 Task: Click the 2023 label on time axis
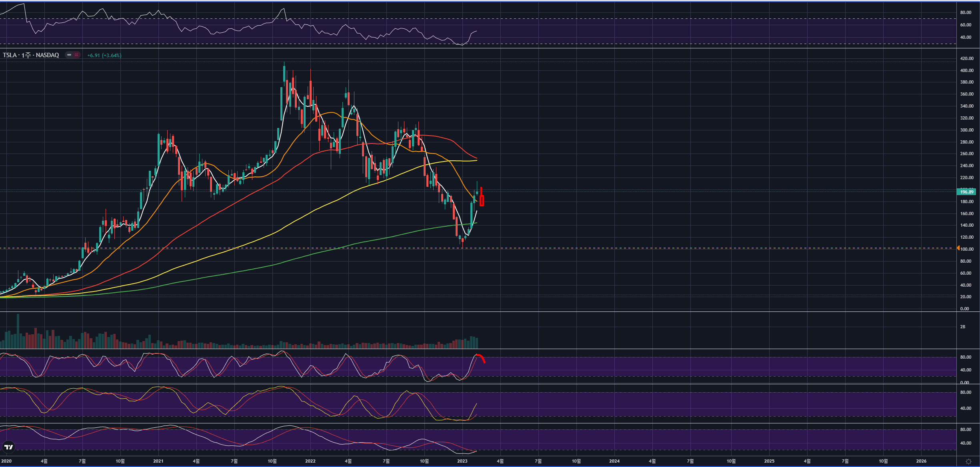click(x=462, y=461)
